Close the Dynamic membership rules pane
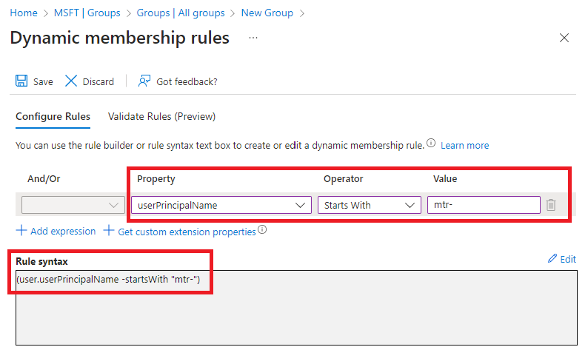This screenshot has width=588, height=364. pos(564,38)
